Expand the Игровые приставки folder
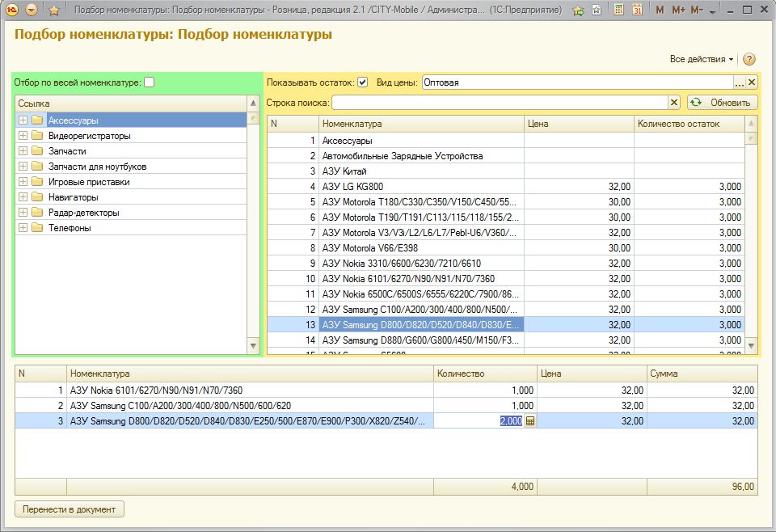Image resolution: width=776 pixels, height=532 pixels. (x=23, y=181)
